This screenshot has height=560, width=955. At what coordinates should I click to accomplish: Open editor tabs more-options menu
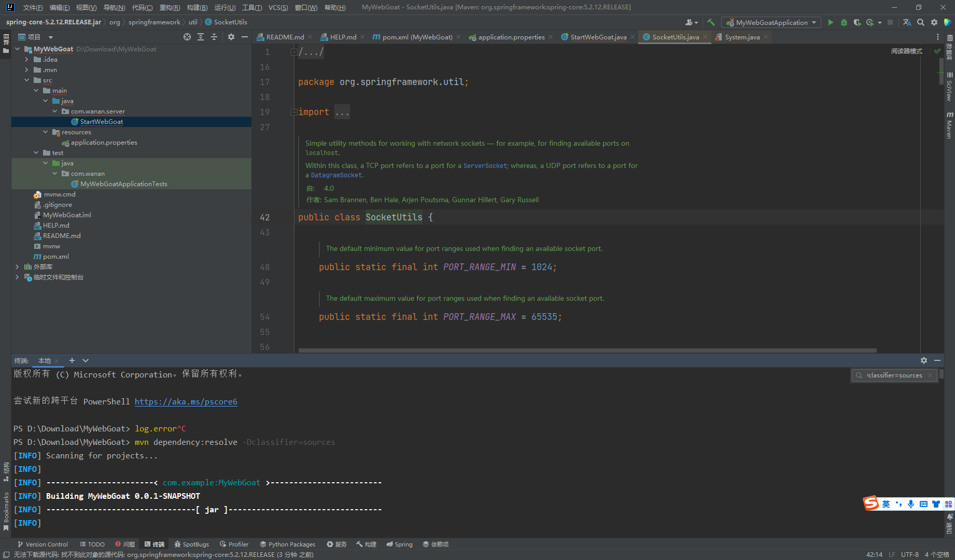coord(937,37)
